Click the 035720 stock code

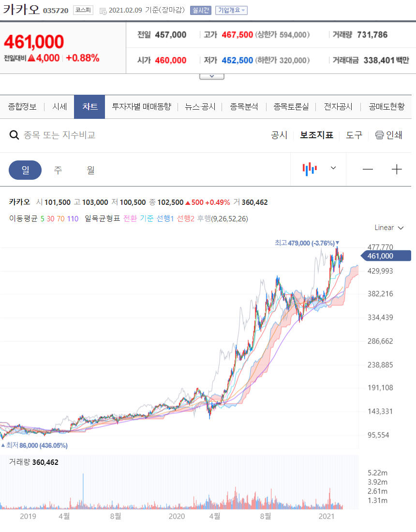[x=56, y=11]
